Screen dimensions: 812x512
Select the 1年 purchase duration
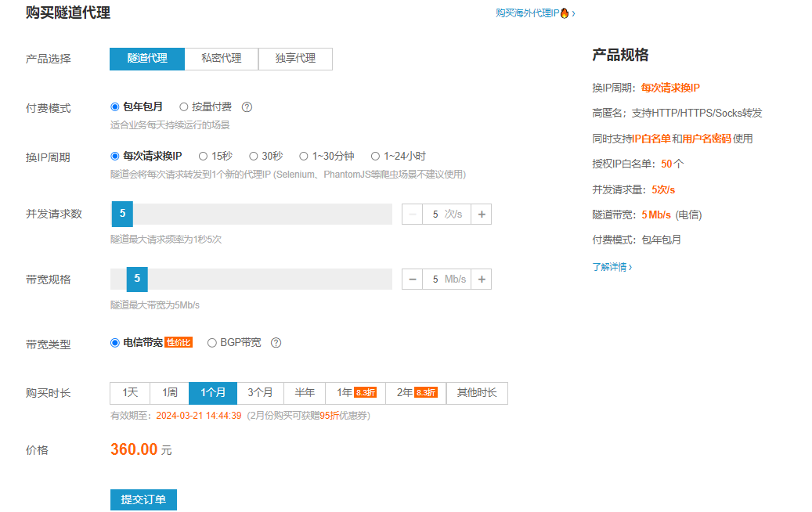click(x=355, y=393)
